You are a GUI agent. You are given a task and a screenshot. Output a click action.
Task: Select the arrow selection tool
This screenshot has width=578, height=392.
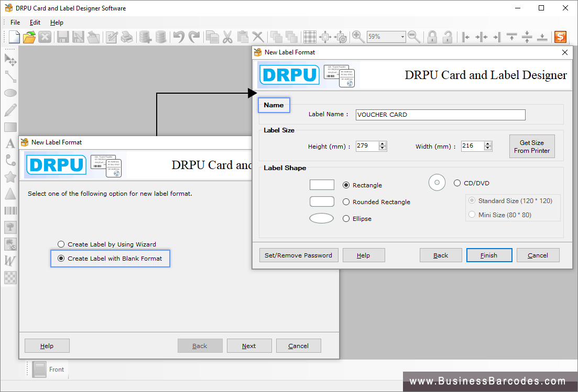pyautogui.click(x=10, y=60)
